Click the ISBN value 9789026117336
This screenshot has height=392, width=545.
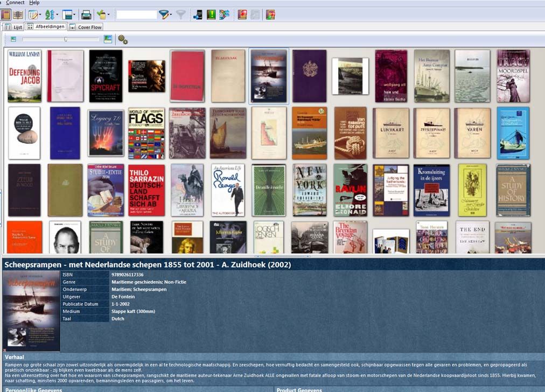point(128,275)
